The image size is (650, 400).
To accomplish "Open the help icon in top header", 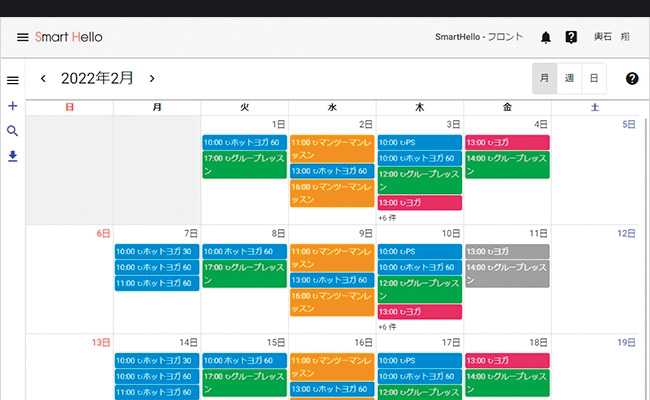I will tap(571, 37).
